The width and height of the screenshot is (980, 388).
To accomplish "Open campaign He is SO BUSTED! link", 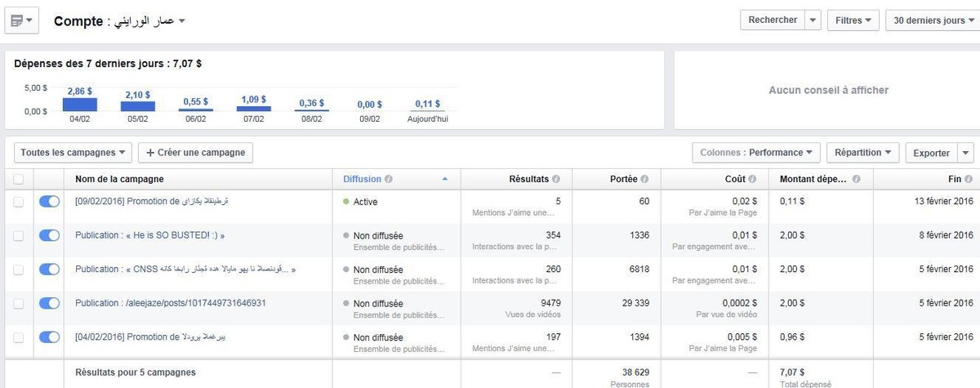I will click(x=149, y=235).
